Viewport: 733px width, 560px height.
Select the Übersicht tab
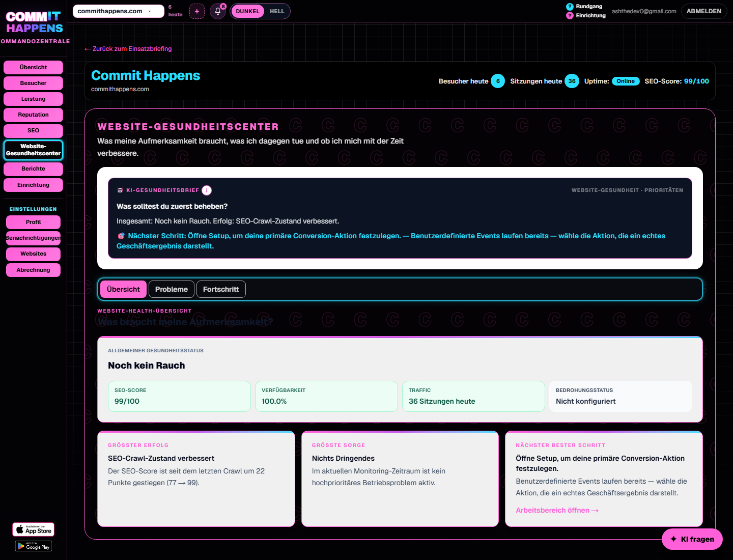coord(123,289)
